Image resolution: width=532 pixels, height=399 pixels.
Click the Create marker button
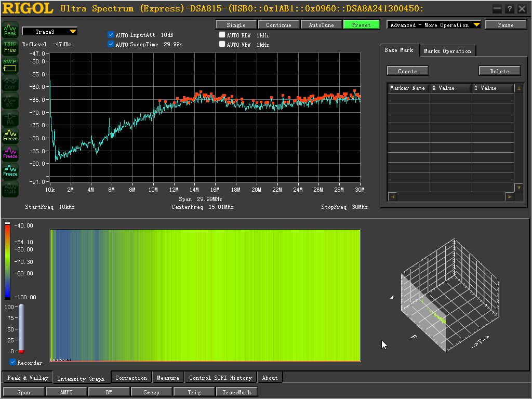tap(407, 71)
